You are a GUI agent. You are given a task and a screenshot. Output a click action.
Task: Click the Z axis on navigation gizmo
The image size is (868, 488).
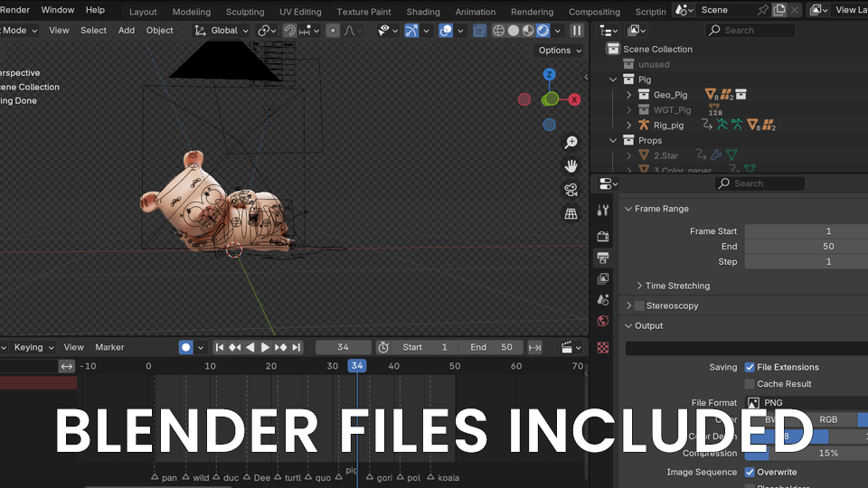pos(549,74)
